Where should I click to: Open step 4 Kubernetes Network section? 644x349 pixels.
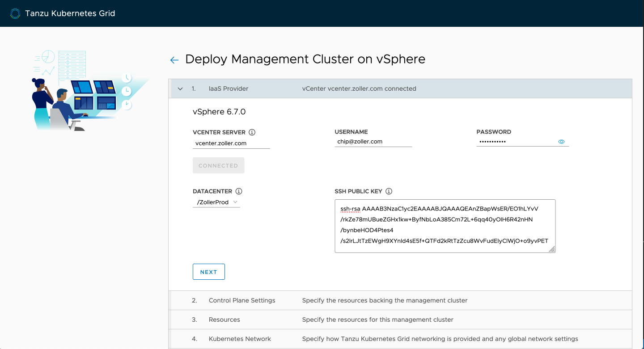pyautogui.click(x=240, y=339)
